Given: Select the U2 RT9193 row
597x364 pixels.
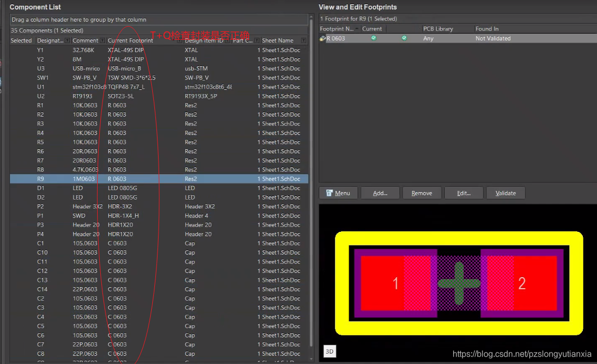Looking at the screenshot, I should click(x=159, y=96).
